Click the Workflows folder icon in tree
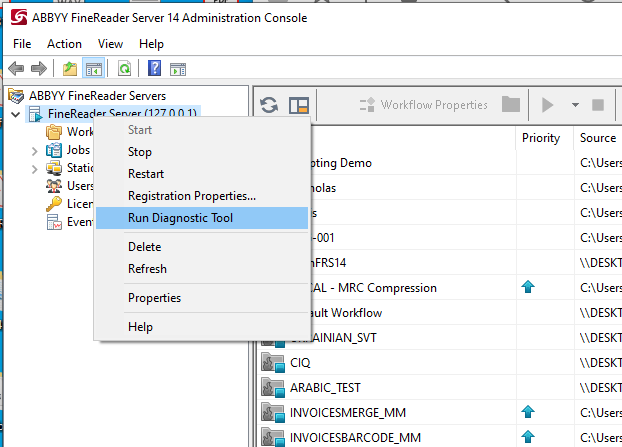622x447 pixels. (54, 132)
